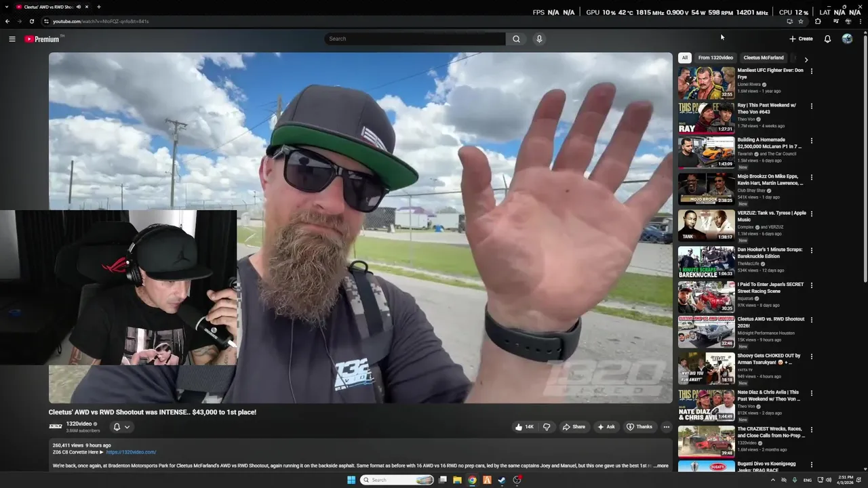Screen dimensions: 868x488
Task: Show next filter chips with arrow
Action: [x=806, y=60]
